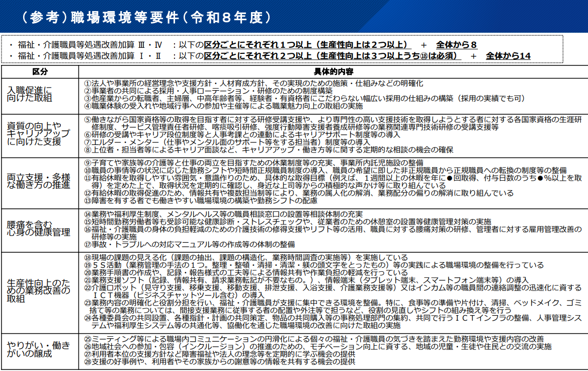The image size is (588, 371).
Task: Select the 両立支援・多様な働き方の推進 cell
Action: [x=38, y=182]
